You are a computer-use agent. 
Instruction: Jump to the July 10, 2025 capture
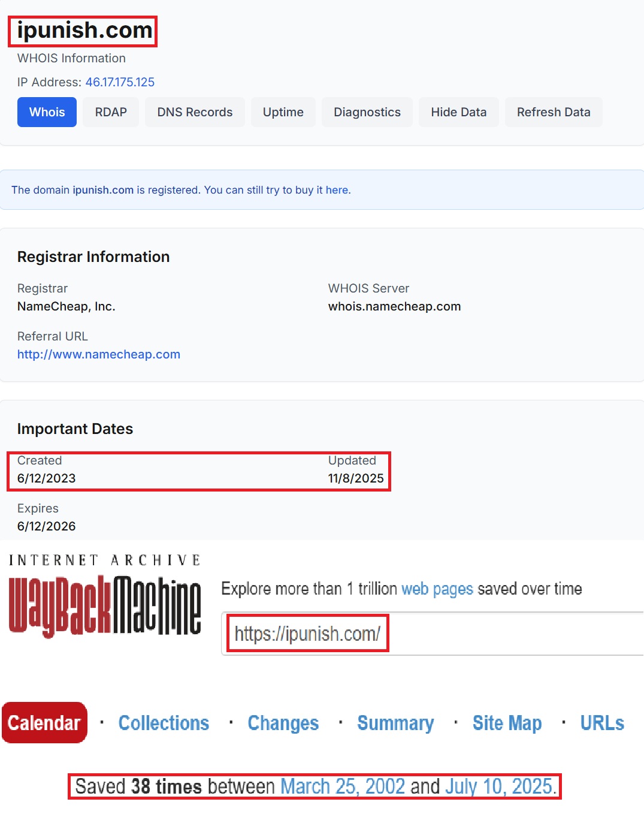[x=498, y=786]
